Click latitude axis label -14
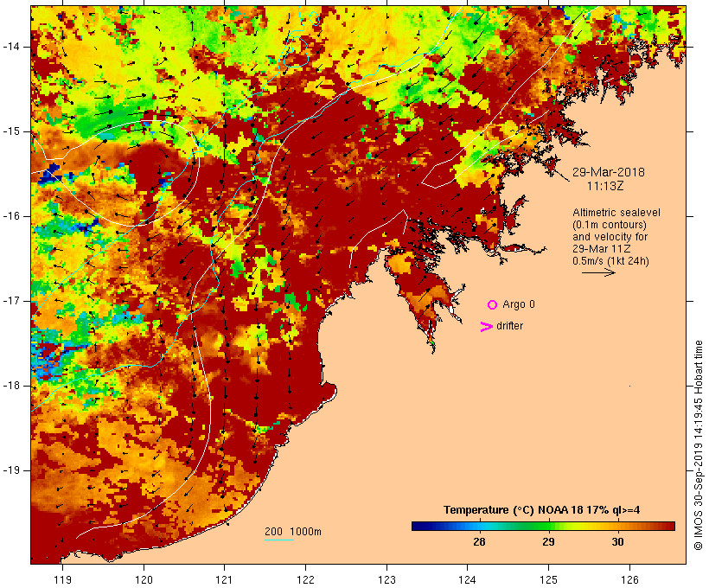709x588 pixels. pyautogui.click(x=11, y=47)
